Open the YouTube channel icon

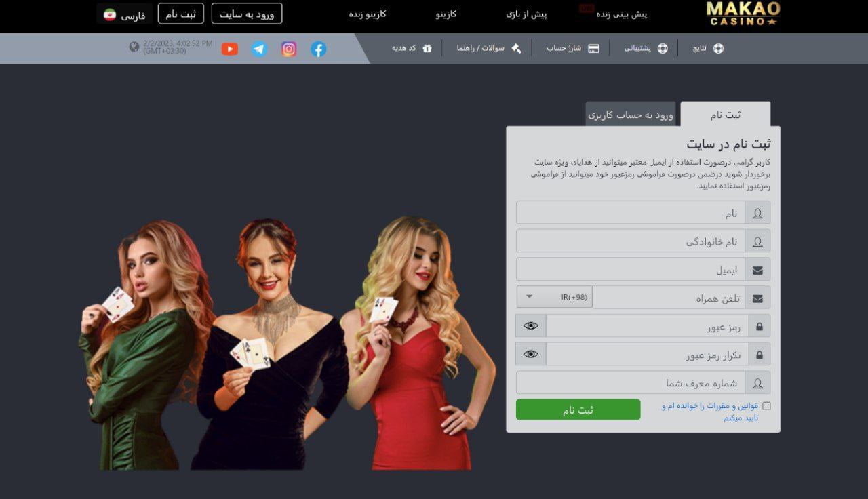230,48
